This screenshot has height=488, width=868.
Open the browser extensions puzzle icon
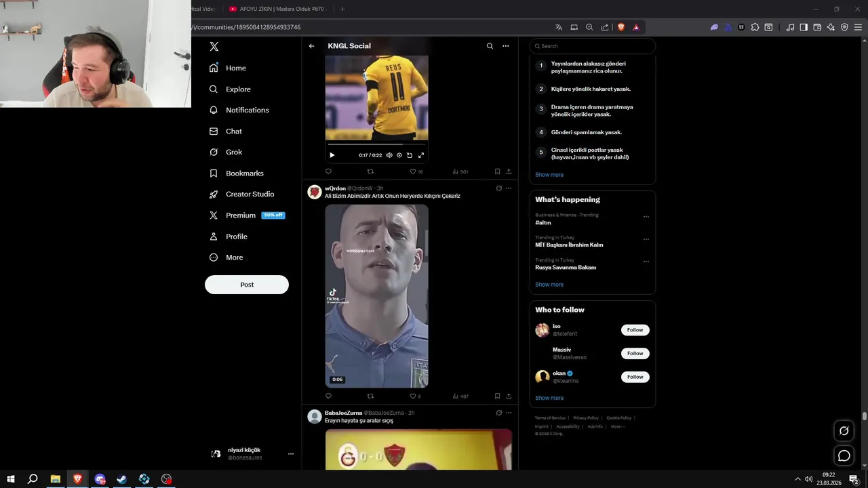pos(755,27)
